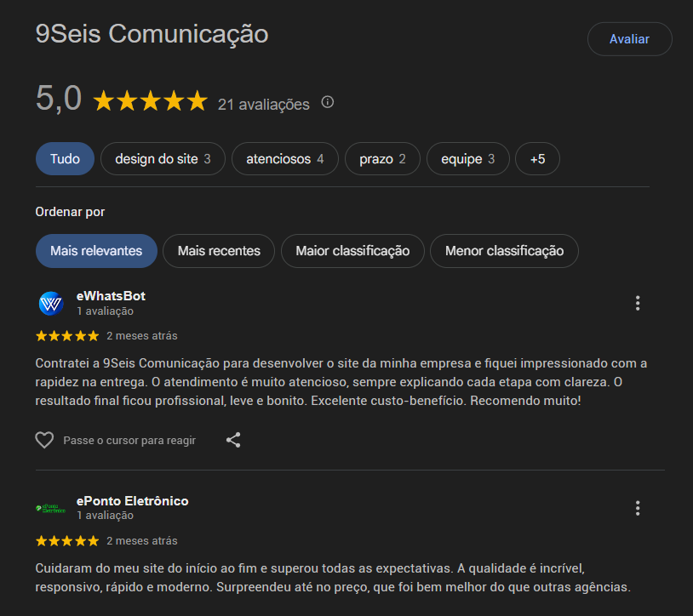Like the eWhatsBot review with the heart icon
The image size is (693, 616).
coord(44,440)
